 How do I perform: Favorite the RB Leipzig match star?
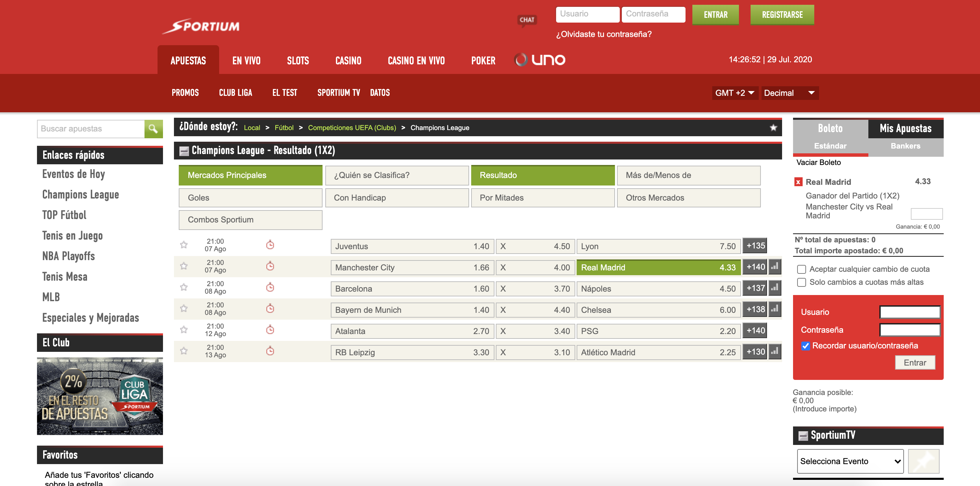click(x=184, y=351)
